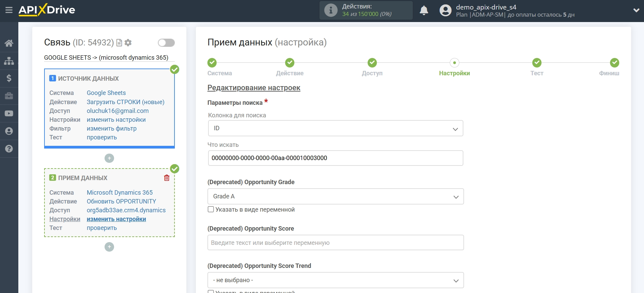Click the ApiX-Drive logo
Viewport: 644px width, 293px height.
click(47, 10)
